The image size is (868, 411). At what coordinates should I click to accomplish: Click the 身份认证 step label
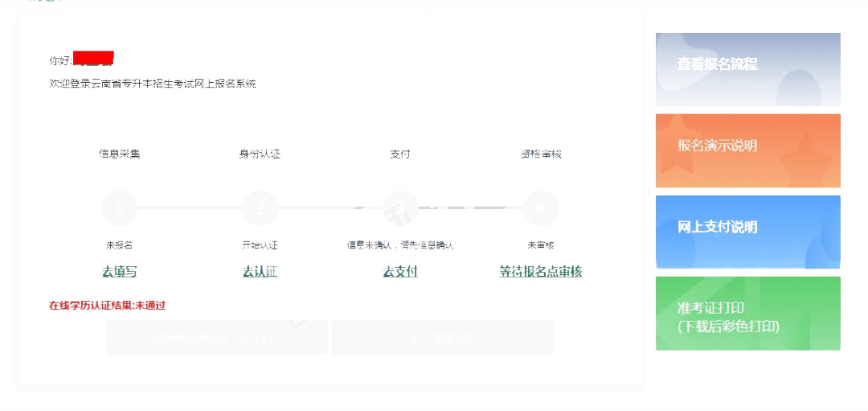tap(260, 154)
